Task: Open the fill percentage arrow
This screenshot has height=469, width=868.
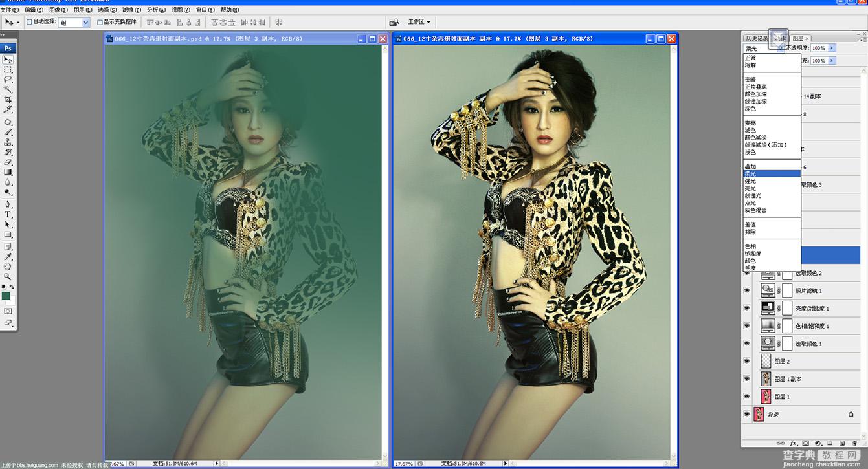Action: (x=832, y=61)
